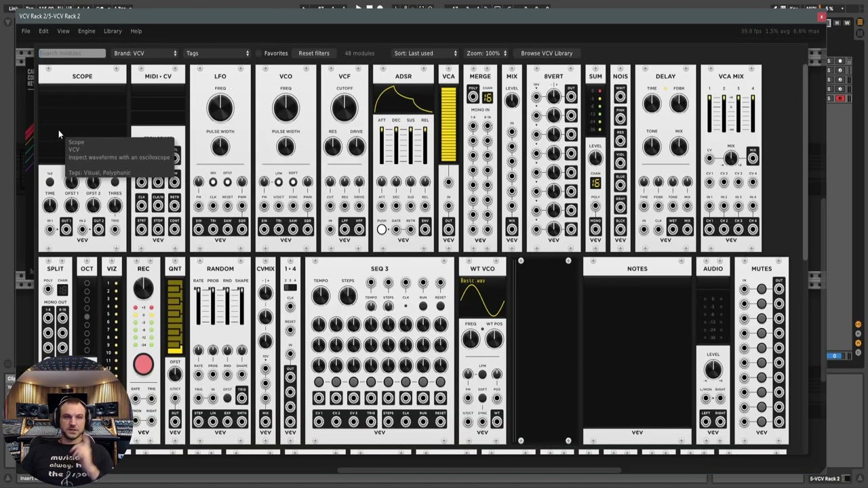The height and width of the screenshot is (488, 868).
Task: Add the VCF filter module
Action: [x=344, y=159]
